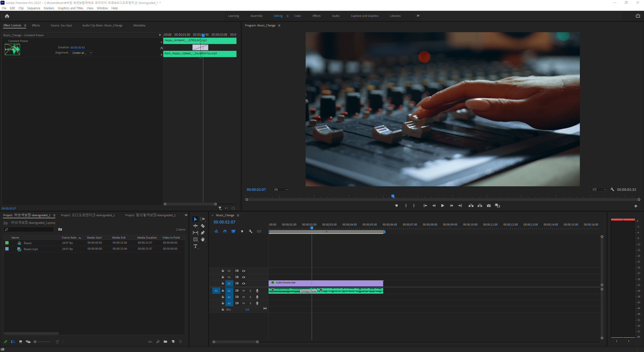Screen dimensions: 644x352
Task: Click the Duration timecode value
Action: click(x=77, y=48)
